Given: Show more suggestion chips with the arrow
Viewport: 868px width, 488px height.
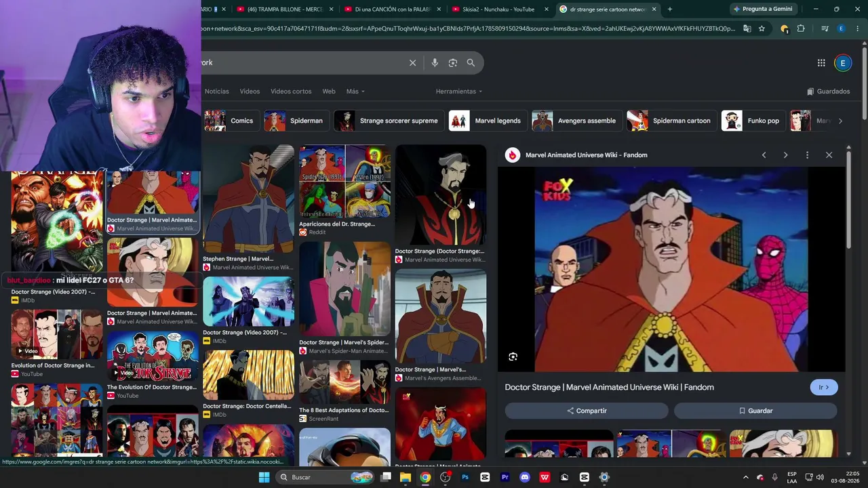Looking at the screenshot, I should [840, 121].
